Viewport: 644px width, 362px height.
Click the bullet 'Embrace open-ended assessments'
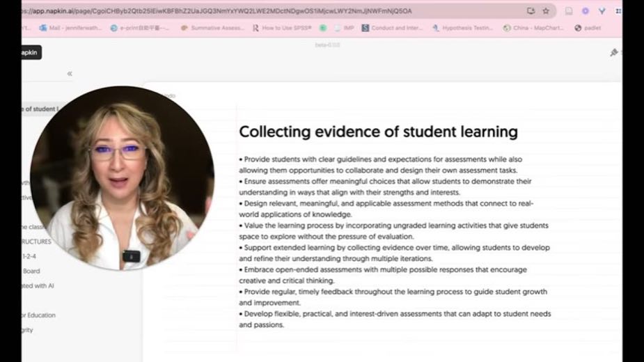coord(383,275)
